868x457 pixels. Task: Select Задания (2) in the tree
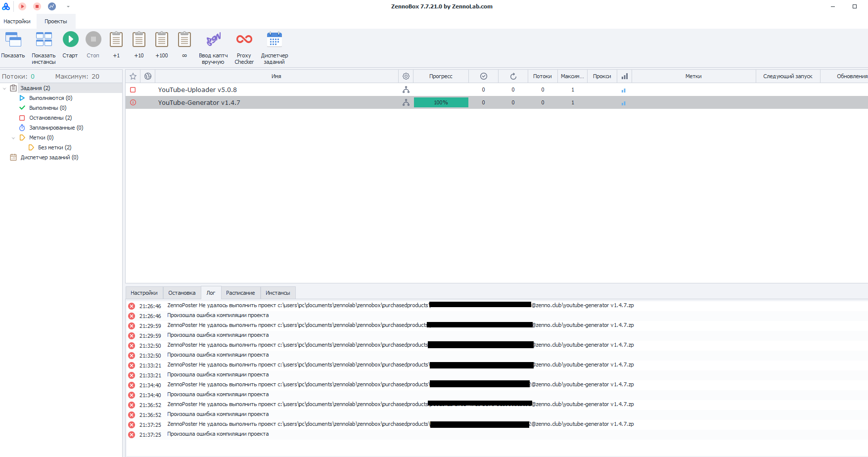click(x=35, y=88)
